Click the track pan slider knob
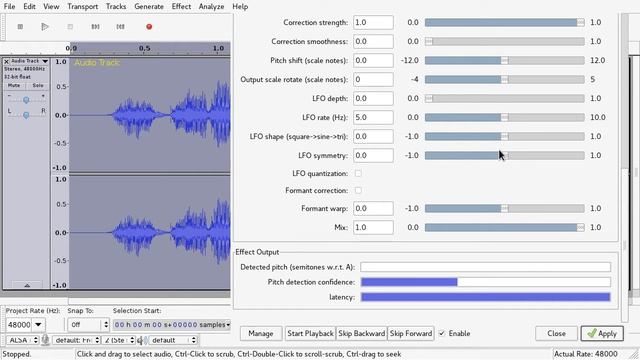The image size is (640, 360). coord(26,116)
